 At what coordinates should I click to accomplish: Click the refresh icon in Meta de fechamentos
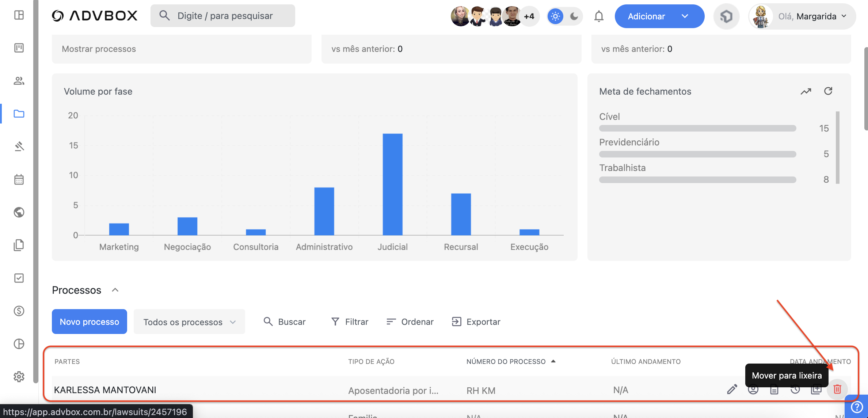pos(828,91)
